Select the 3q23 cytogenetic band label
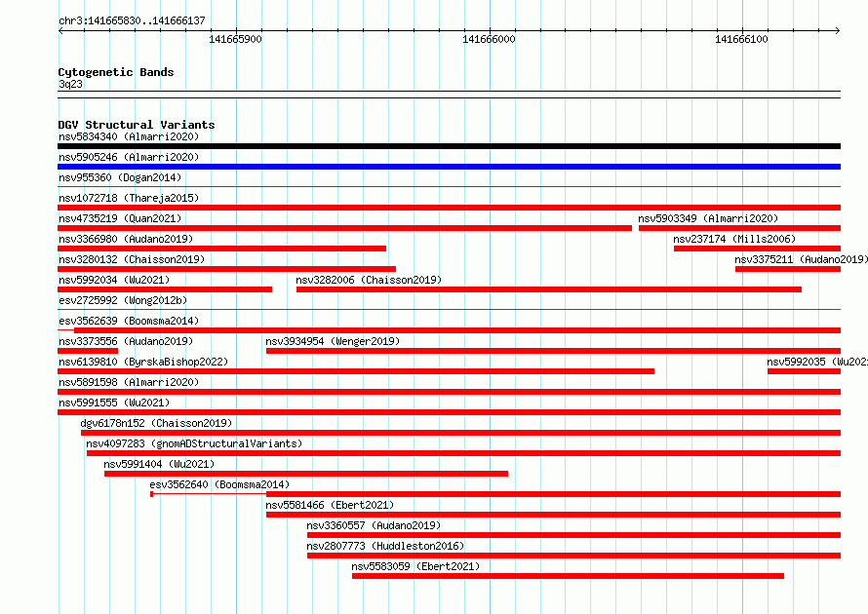868x614 pixels. (x=70, y=84)
